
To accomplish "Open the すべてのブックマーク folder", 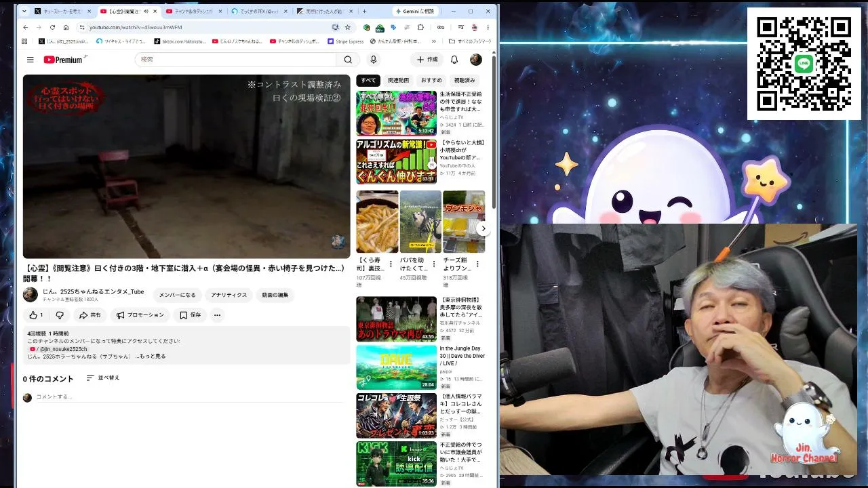I will point(469,41).
